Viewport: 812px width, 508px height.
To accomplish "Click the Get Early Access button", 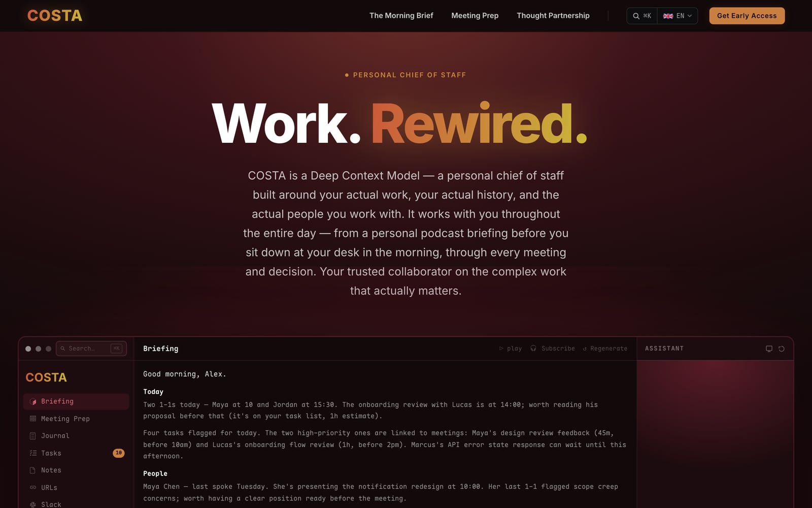I will pyautogui.click(x=747, y=16).
